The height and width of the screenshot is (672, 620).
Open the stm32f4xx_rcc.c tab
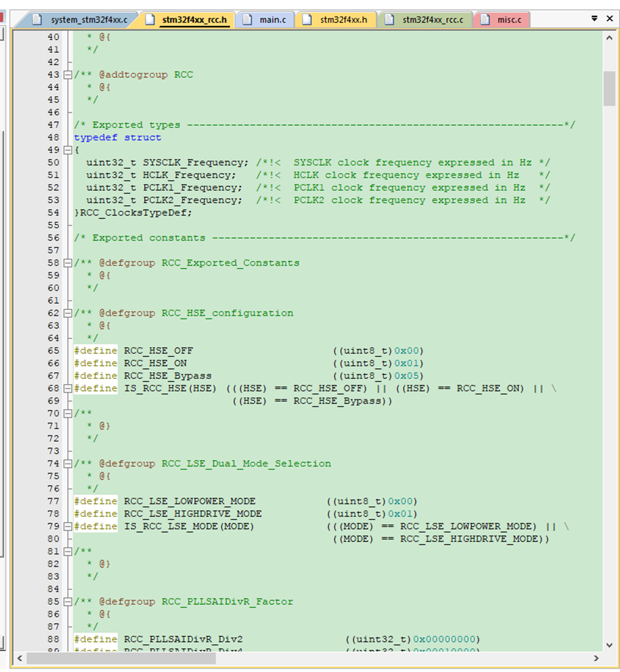click(x=425, y=20)
